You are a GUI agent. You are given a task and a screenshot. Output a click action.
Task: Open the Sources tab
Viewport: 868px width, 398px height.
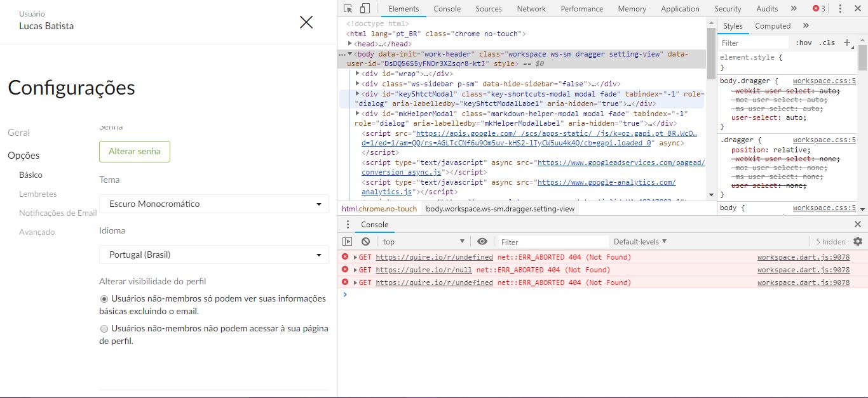[x=489, y=9]
